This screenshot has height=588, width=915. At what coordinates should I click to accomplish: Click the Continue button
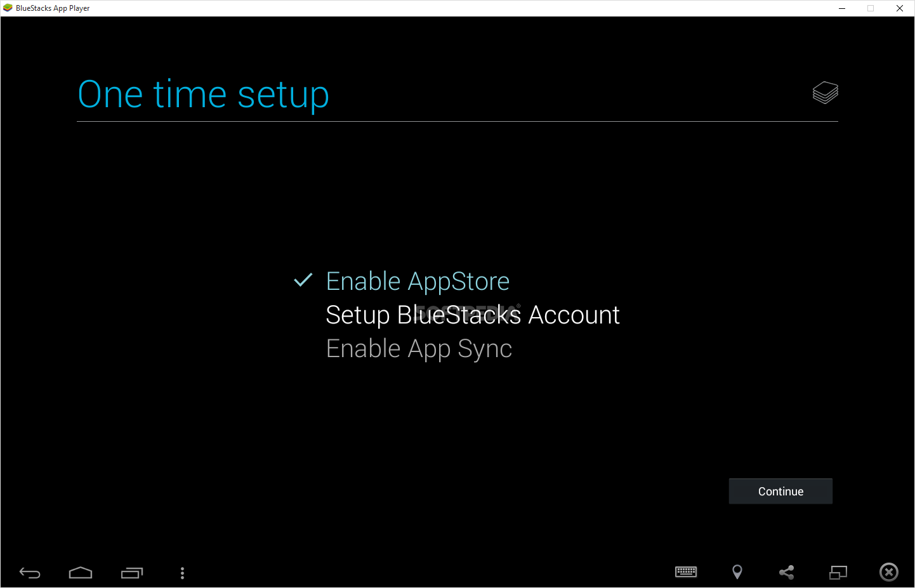click(x=780, y=491)
